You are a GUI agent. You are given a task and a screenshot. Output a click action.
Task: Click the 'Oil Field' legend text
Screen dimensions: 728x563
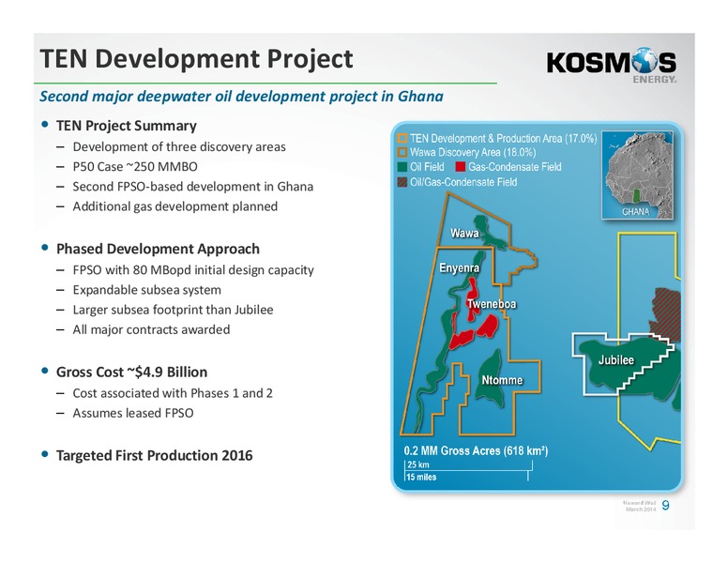tap(427, 167)
